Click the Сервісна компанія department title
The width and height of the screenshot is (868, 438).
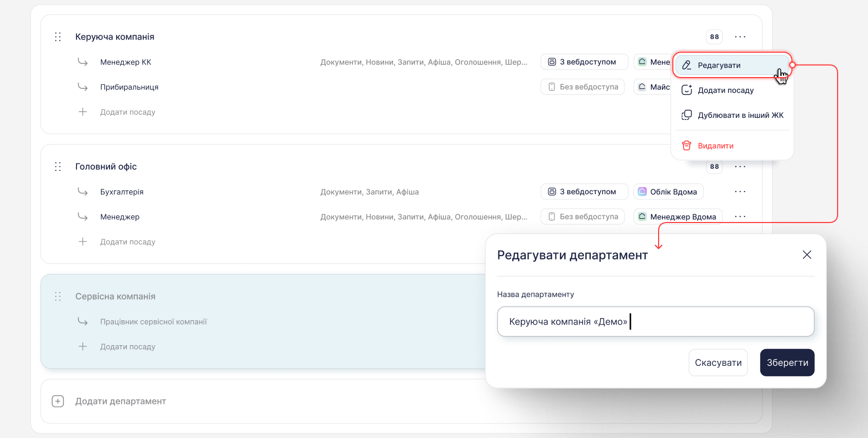pyautogui.click(x=115, y=296)
